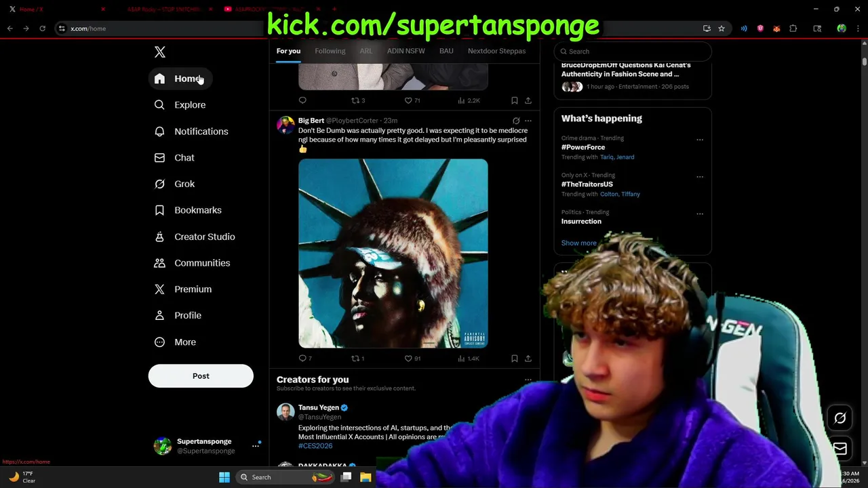Switch to the BAU tab

pyautogui.click(x=446, y=51)
